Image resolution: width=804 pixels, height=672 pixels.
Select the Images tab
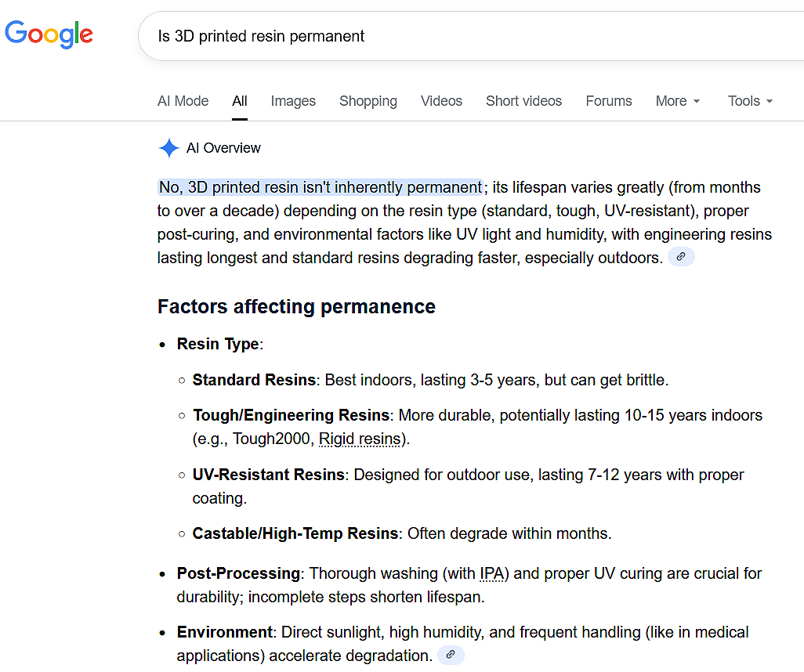(x=293, y=101)
